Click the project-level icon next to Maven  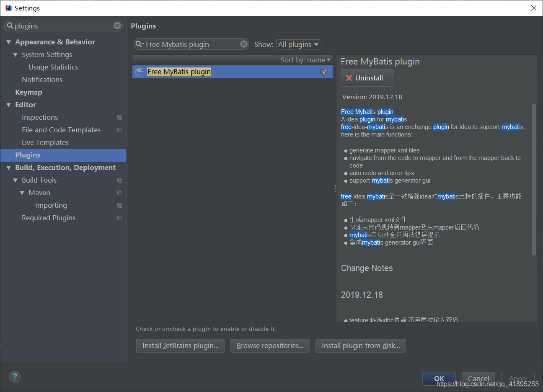coord(120,193)
